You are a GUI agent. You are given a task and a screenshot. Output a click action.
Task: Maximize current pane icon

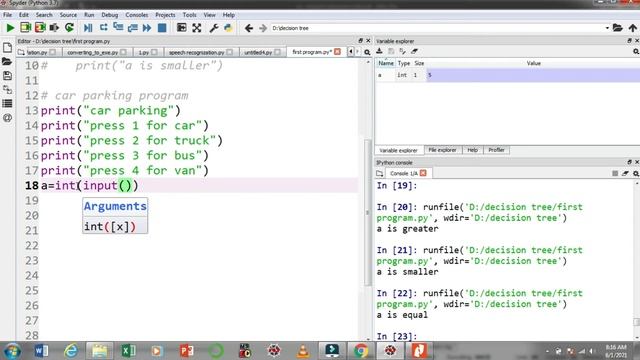click(x=182, y=28)
